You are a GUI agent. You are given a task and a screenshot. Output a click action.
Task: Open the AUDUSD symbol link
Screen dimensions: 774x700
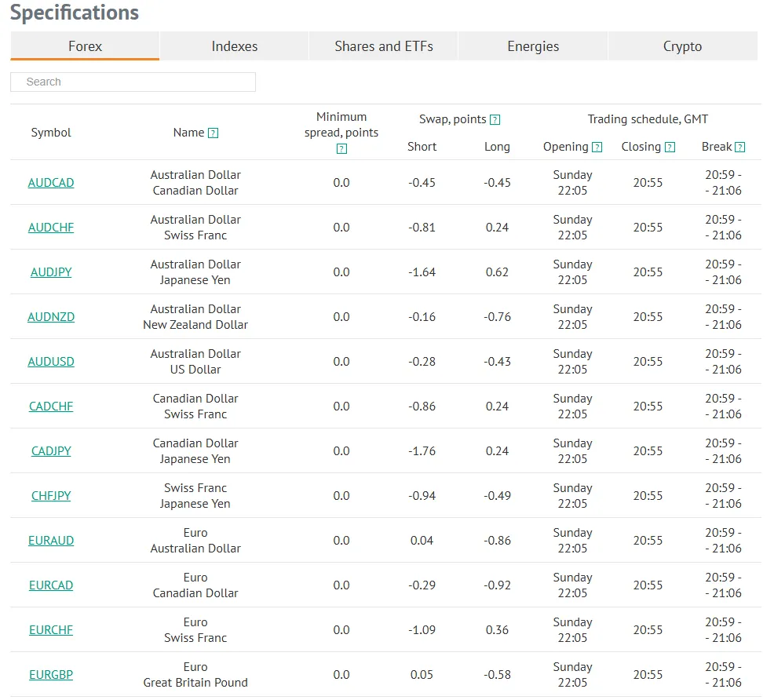pyautogui.click(x=51, y=362)
